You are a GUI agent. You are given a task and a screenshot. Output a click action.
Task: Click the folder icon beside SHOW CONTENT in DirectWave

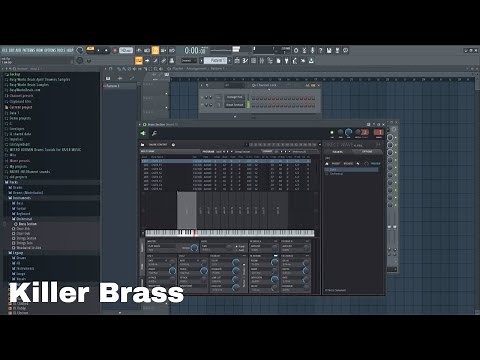click(x=143, y=145)
